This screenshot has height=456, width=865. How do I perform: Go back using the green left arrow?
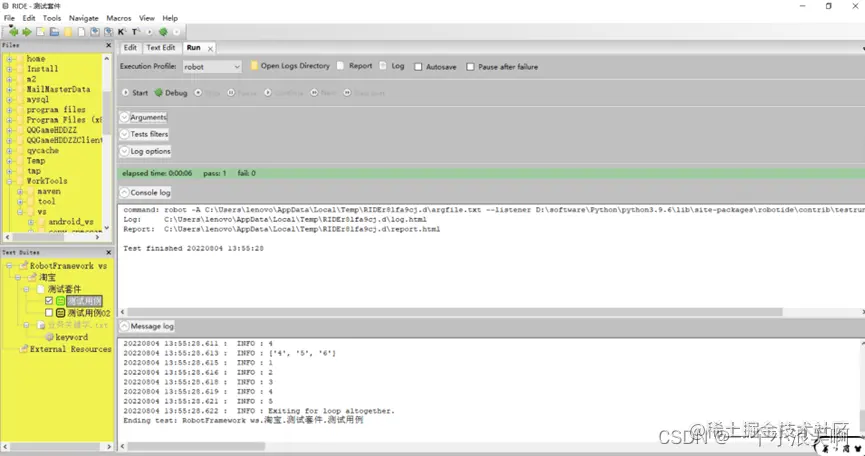tap(13, 32)
